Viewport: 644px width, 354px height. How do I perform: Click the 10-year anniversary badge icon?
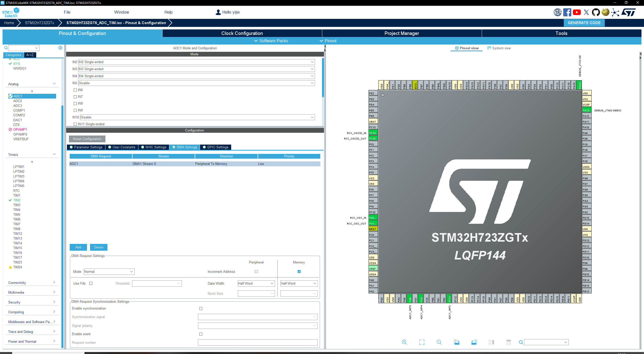[x=557, y=12]
